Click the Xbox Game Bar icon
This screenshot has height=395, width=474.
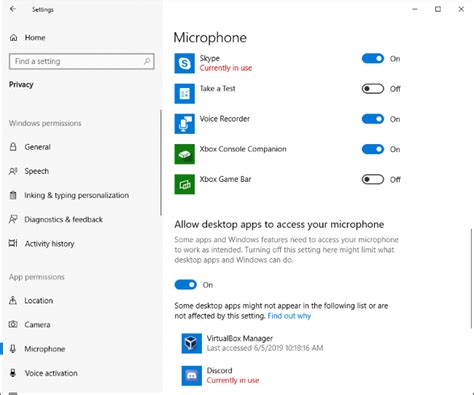click(185, 184)
